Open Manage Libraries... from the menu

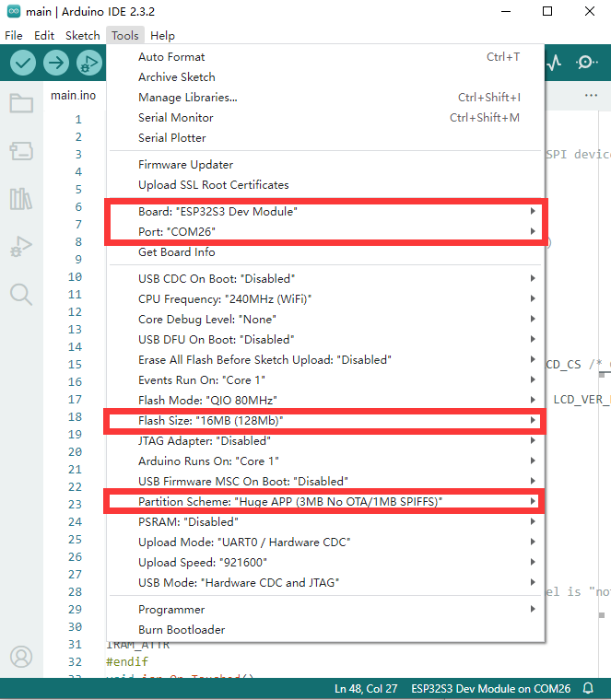tap(325, 98)
